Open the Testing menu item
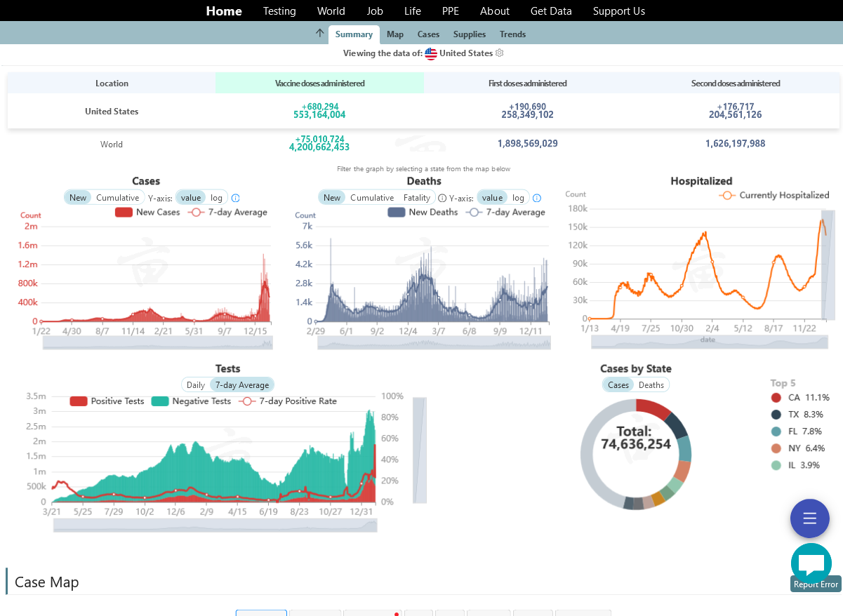The height and width of the screenshot is (616, 843). 279,11
